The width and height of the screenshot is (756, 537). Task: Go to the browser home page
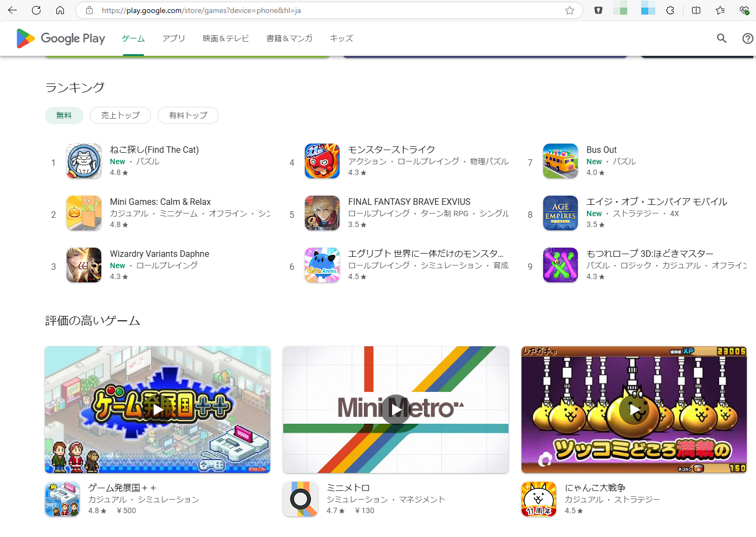click(60, 10)
